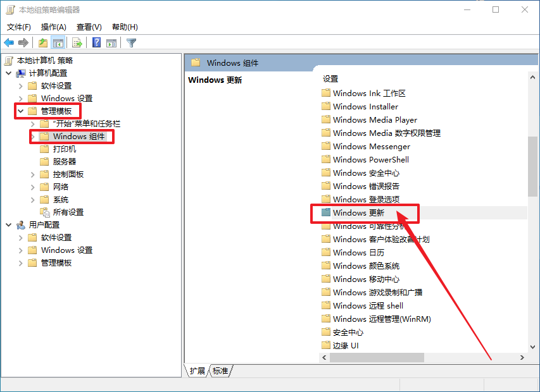Click the horizontal scrollbar right arrow
This screenshot has width=540, height=392.
(522, 358)
